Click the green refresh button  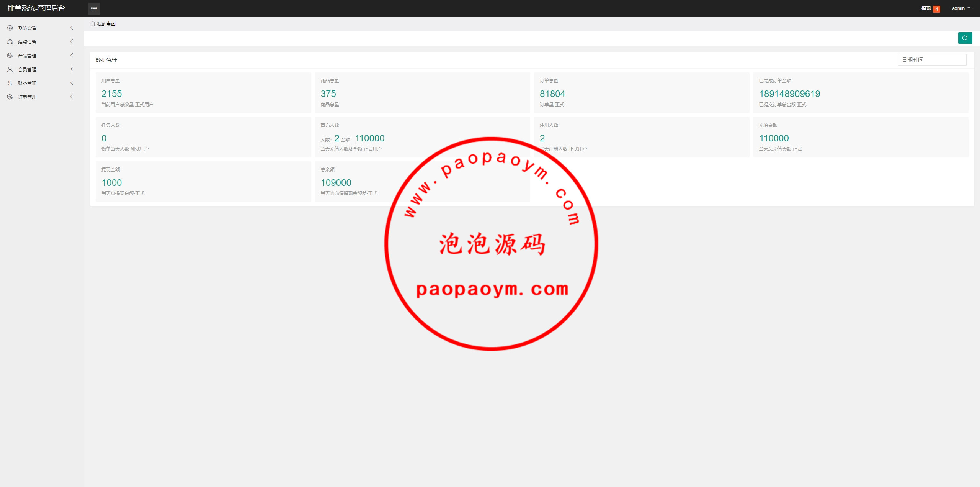(x=965, y=38)
